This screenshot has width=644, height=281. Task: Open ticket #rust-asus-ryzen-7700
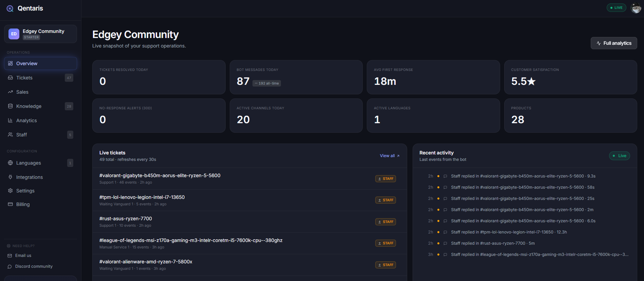[x=126, y=219]
